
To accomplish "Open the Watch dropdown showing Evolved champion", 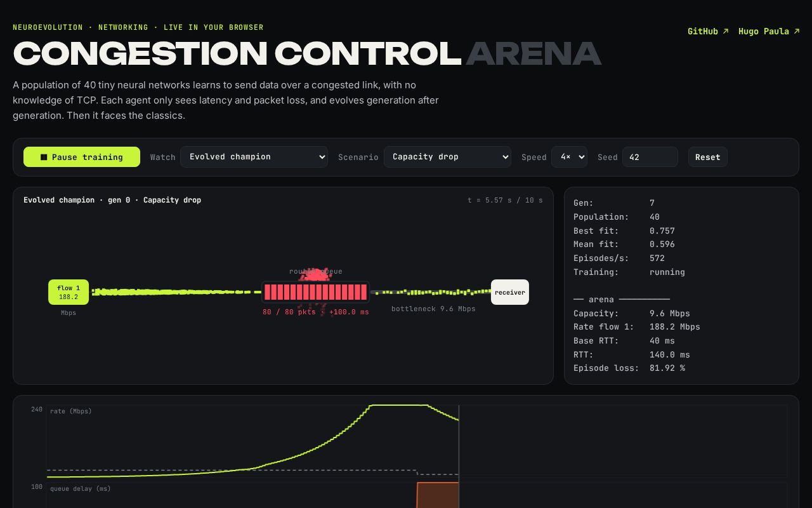I will (x=254, y=157).
